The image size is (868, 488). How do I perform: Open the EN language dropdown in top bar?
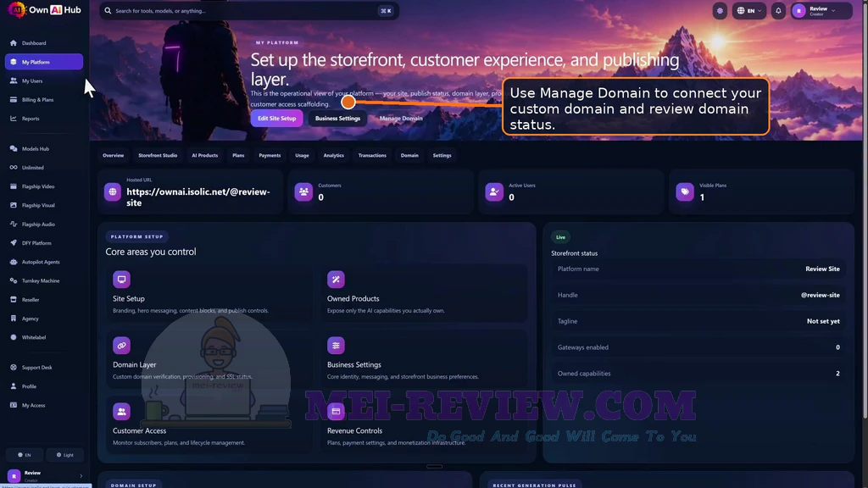tap(749, 10)
